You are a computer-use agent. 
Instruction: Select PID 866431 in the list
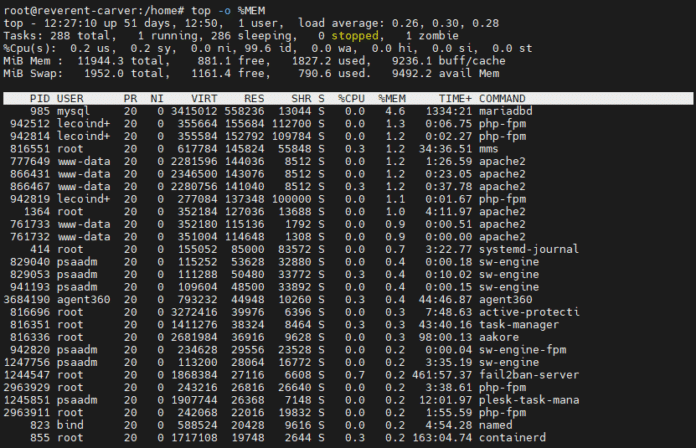coord(30,174)
